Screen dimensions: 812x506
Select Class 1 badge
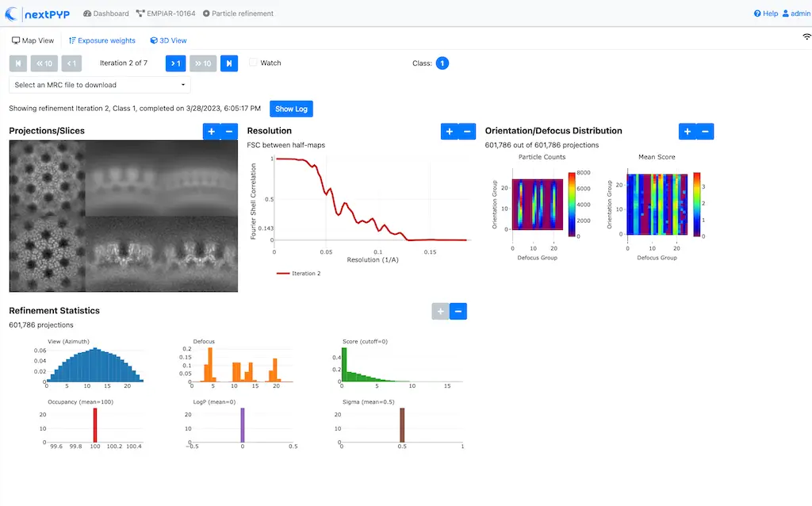pos(442,63)
